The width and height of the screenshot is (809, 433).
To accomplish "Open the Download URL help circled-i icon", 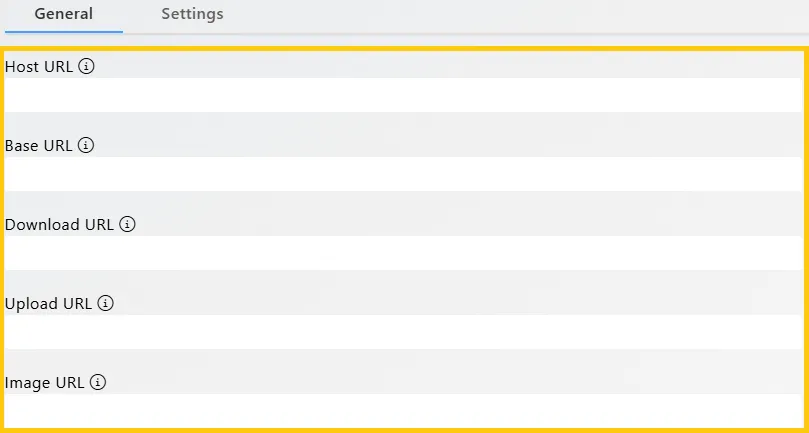I will [x=127, y=224].
